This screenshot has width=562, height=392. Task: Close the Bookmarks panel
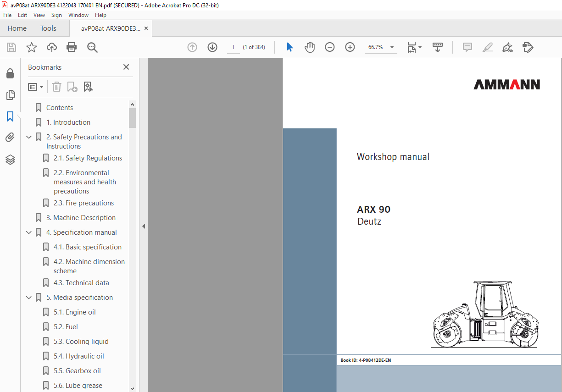pyautogui.click(x=126, y=67)
